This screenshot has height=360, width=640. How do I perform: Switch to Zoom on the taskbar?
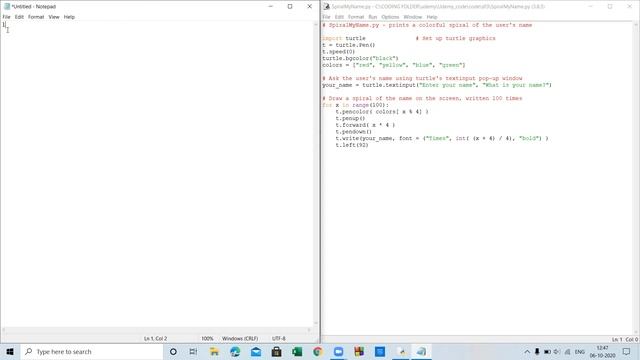point(338,351)
